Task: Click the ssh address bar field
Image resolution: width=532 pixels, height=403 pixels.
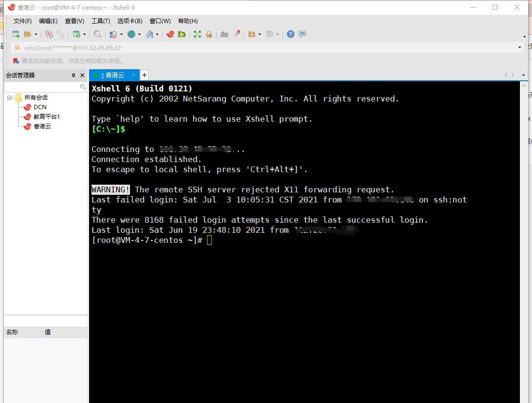Action: point(264,48)
